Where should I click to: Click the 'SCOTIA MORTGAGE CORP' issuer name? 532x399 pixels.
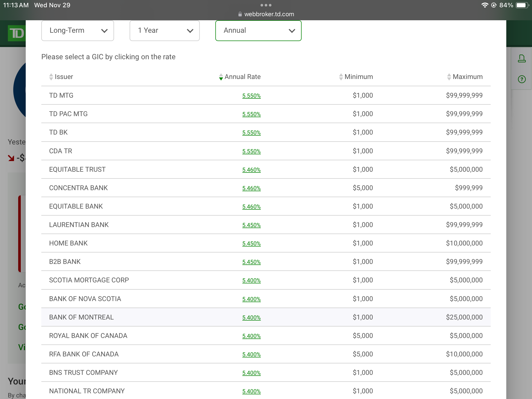[89, 280]
